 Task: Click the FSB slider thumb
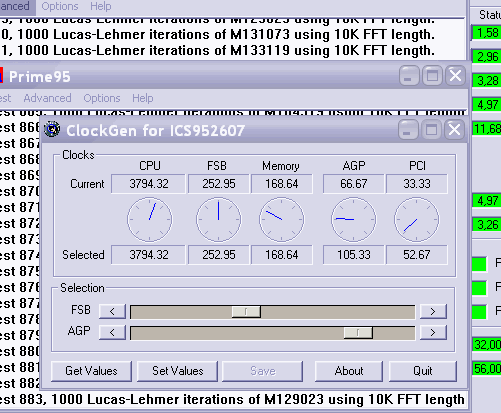pos(246,312)
